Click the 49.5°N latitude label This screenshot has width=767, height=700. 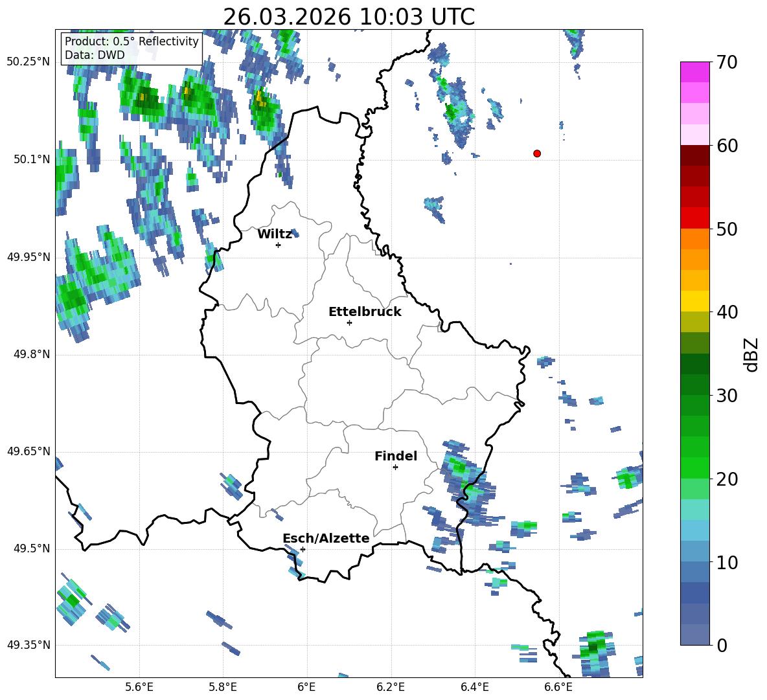point(32,548)
